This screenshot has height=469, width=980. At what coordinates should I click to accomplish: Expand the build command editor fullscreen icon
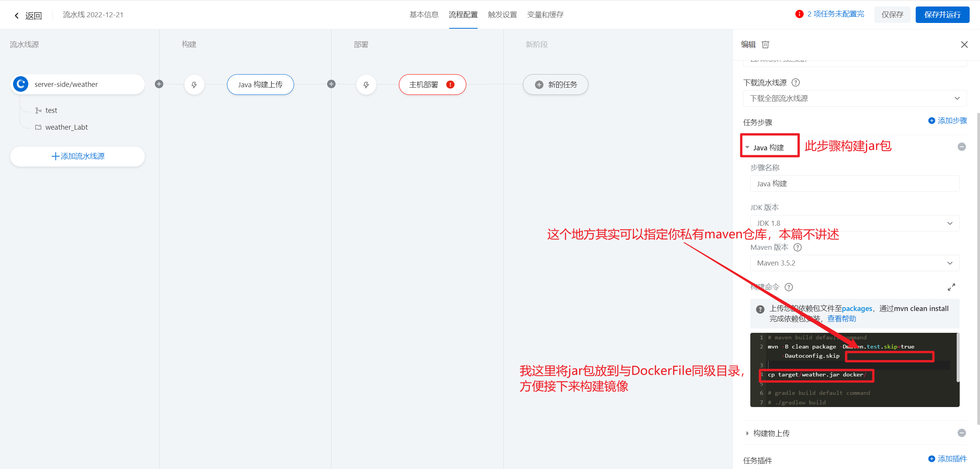951,287
